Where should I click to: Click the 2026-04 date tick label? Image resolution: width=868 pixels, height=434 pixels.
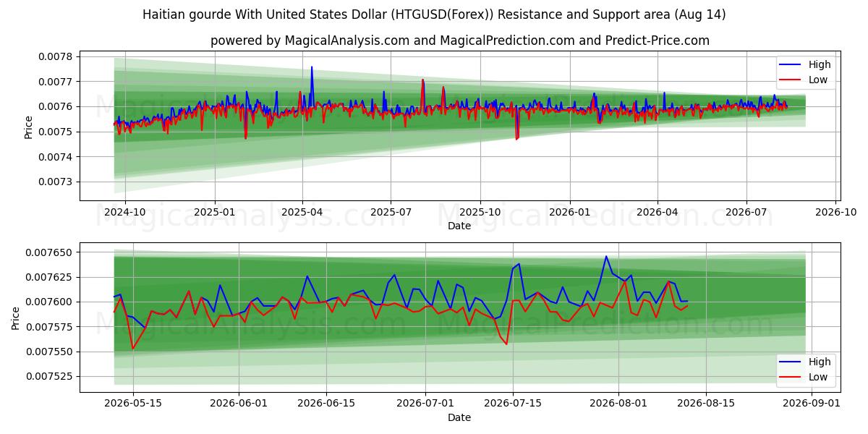pos(658,213)
